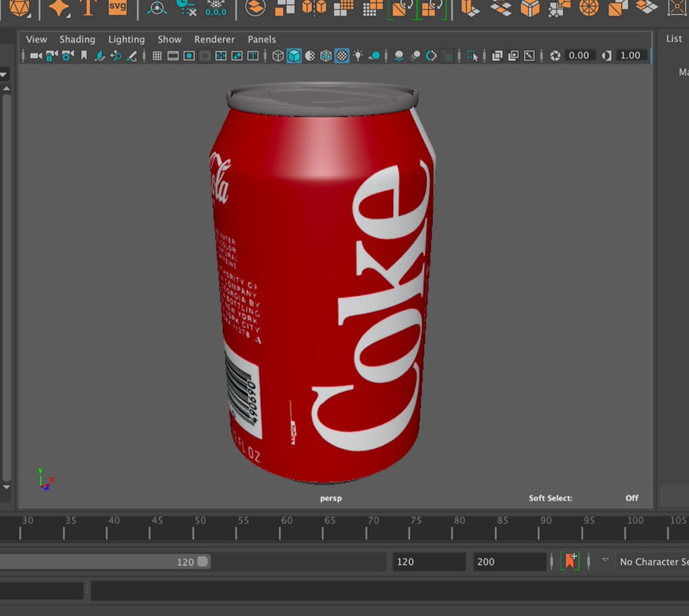
Task: Open the List menu on right panel
Action: point(674,39)
